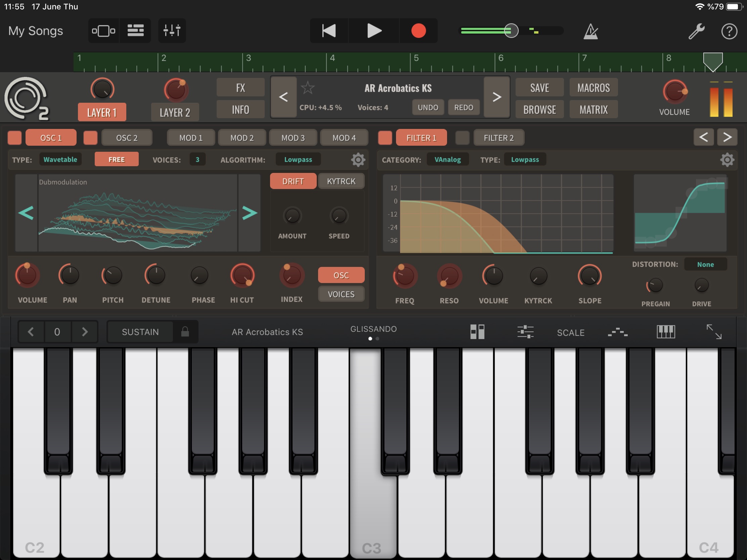Toggle the metronome icon
Viewport: 747px width, 560px height.
pos(590,32)
